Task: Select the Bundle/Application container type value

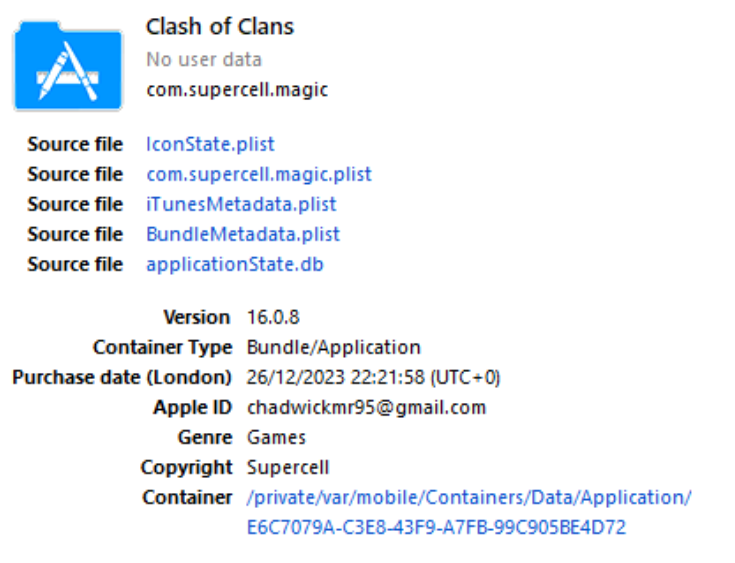Action: coord(334,347)
